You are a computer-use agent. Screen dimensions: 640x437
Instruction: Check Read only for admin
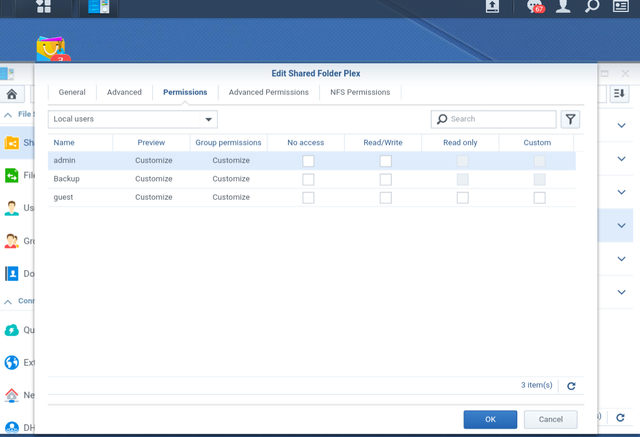pyautogui.click(x=462, y=161)
